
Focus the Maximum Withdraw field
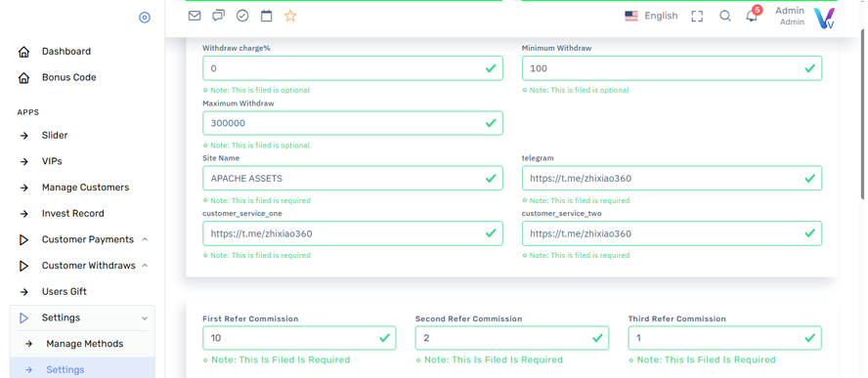[353, 123]
